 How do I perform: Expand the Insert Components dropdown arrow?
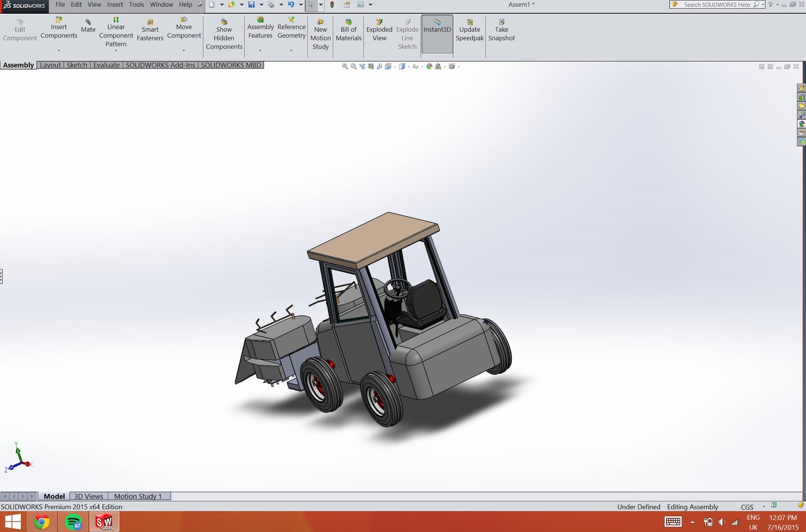coord(59,50)
